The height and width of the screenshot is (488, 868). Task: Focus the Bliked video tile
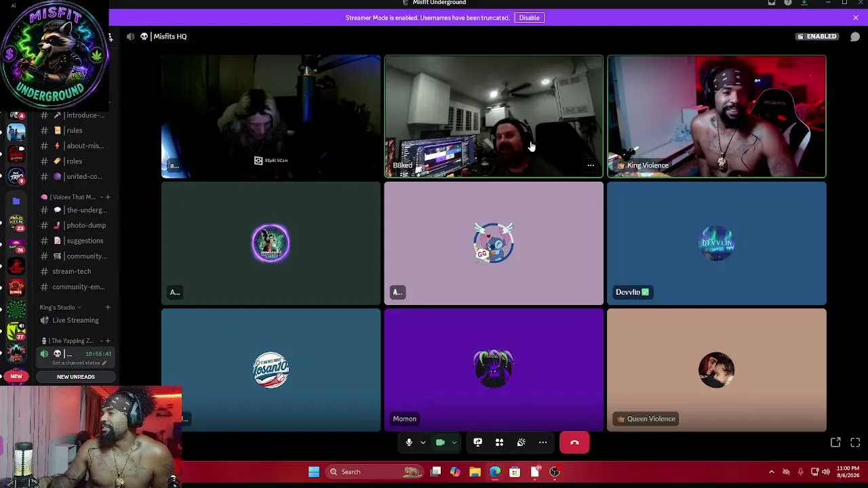pyautogui.click(x=494, y=116)
